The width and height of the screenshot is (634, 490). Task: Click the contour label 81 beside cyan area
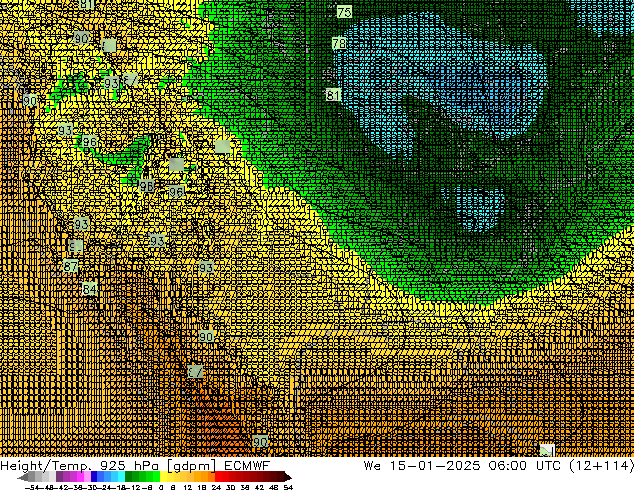click(333, 95)
